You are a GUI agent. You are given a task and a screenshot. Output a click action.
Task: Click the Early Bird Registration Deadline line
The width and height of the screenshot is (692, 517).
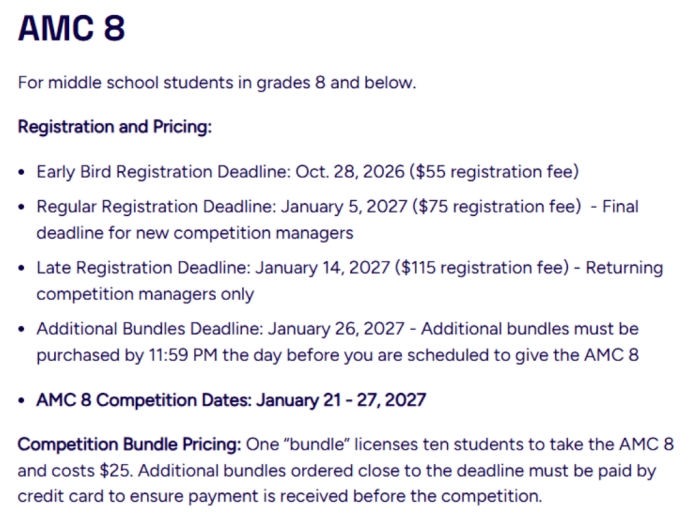308,172
